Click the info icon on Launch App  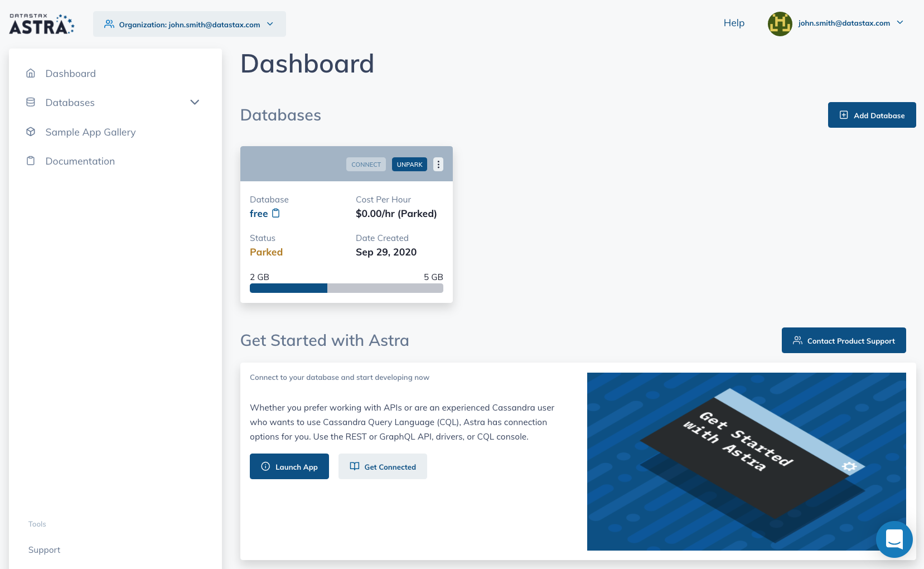click(x=265, y=466)
